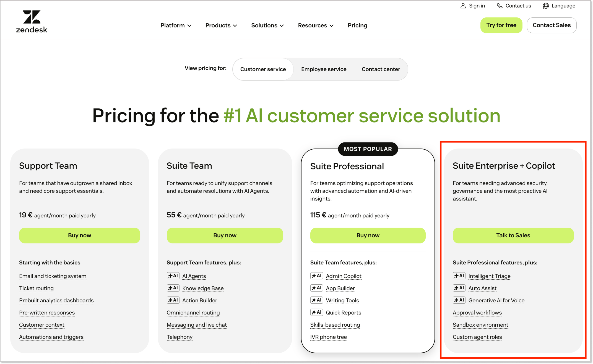The width and height of the screenshot is (593, 364).
Task: Open the Writing Tools feature link
Action: tap(342, 300)
